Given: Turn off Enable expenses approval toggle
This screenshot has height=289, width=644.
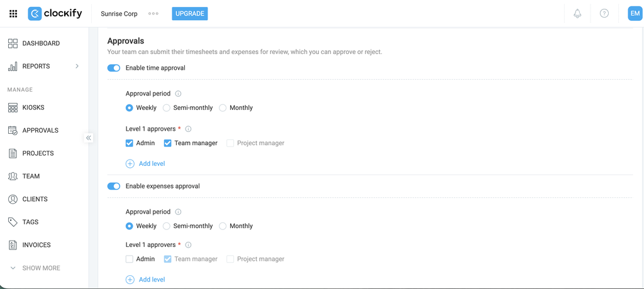Looking at the screenshot, I should coord(113,186).
